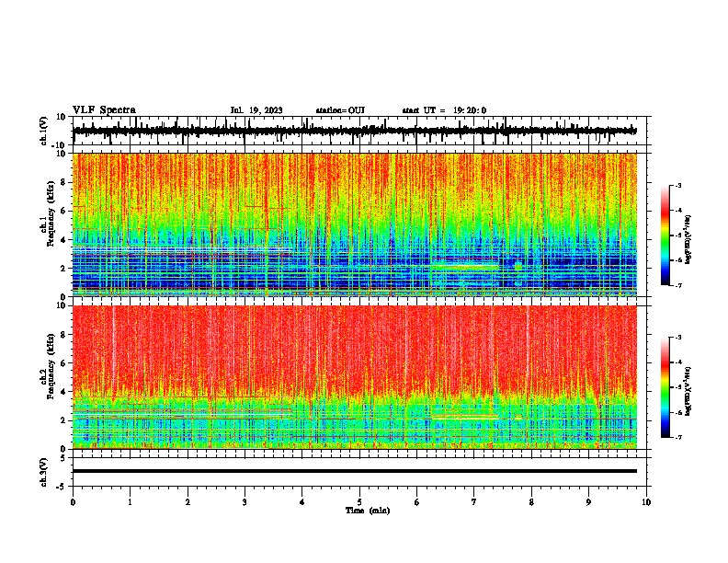
Task: Click the time axis tick label "10"
Action: pos(646,502)
